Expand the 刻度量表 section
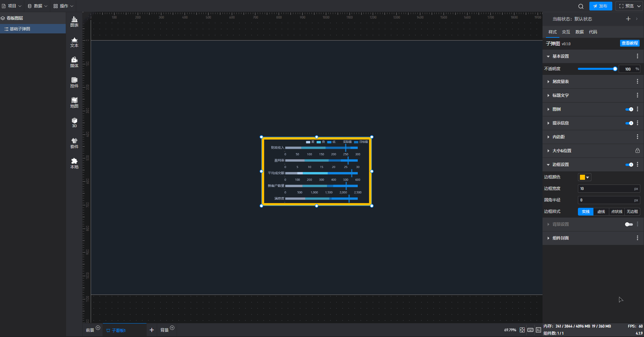 pos(560,82)
